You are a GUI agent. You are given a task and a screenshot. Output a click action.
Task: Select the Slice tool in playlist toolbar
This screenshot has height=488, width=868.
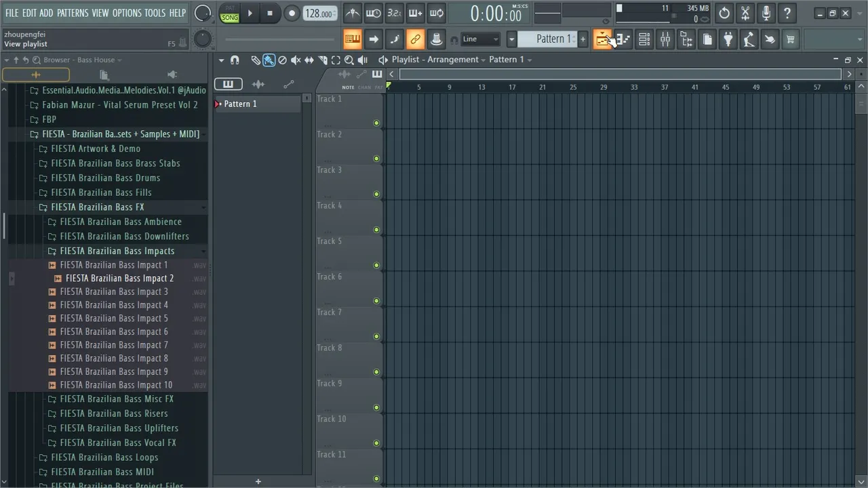pos(323,60)
